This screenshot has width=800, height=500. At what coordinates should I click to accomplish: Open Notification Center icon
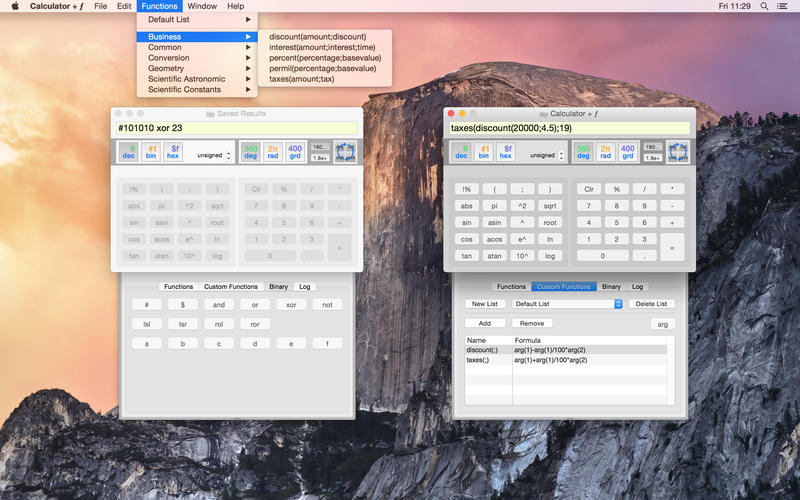[782, 6]
